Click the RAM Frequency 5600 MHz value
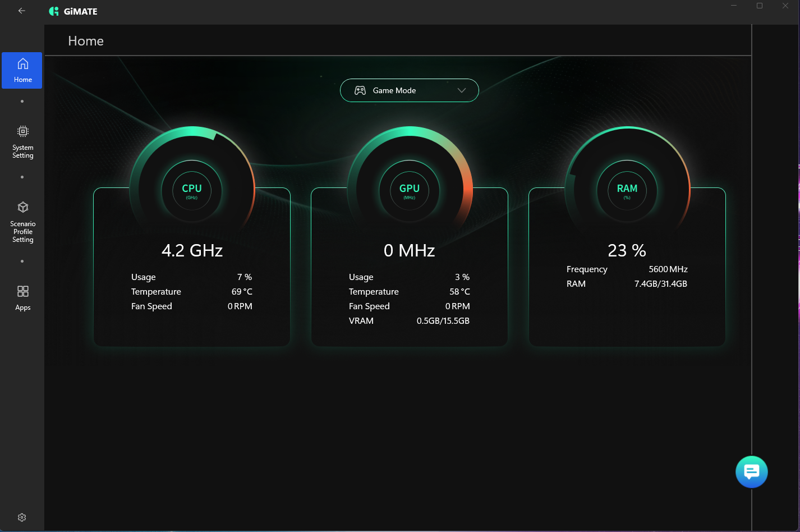 tap(668, 269)
